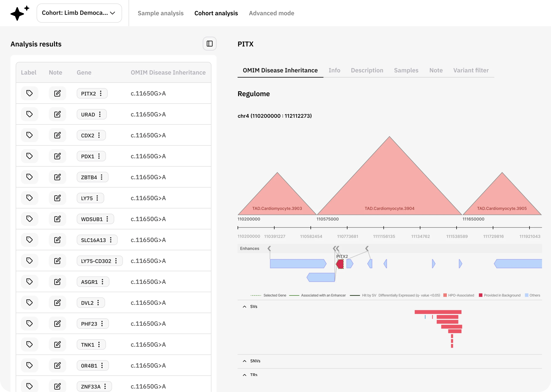Open the Info tab
The image size is (551, 392).
tap(334, 70)
